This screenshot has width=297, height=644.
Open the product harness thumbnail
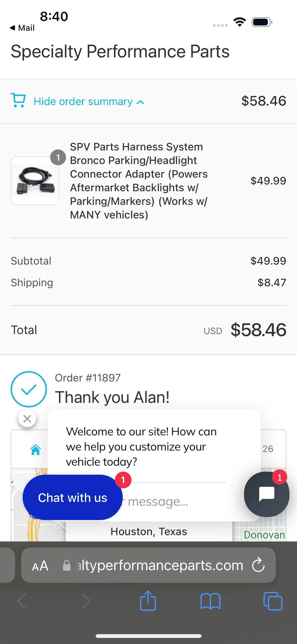coord(35,181)
